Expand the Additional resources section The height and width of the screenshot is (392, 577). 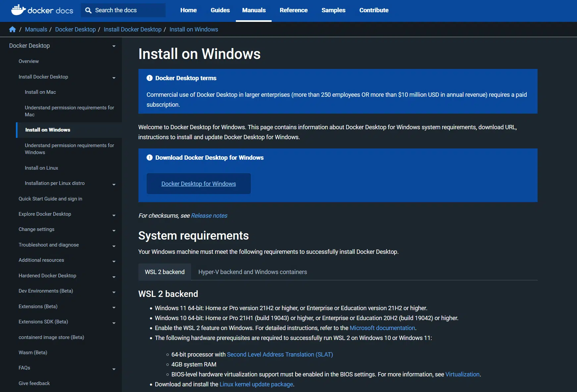[x=114, y=261]
